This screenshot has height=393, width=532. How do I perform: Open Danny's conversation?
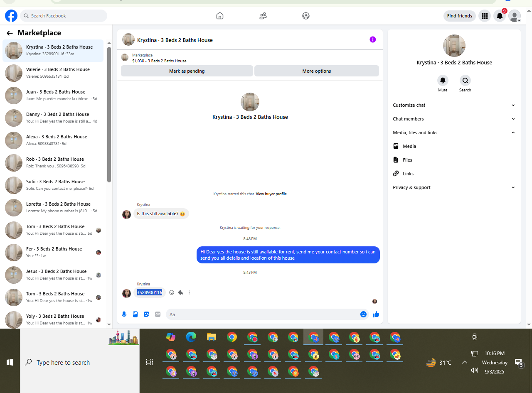[53, 118]
